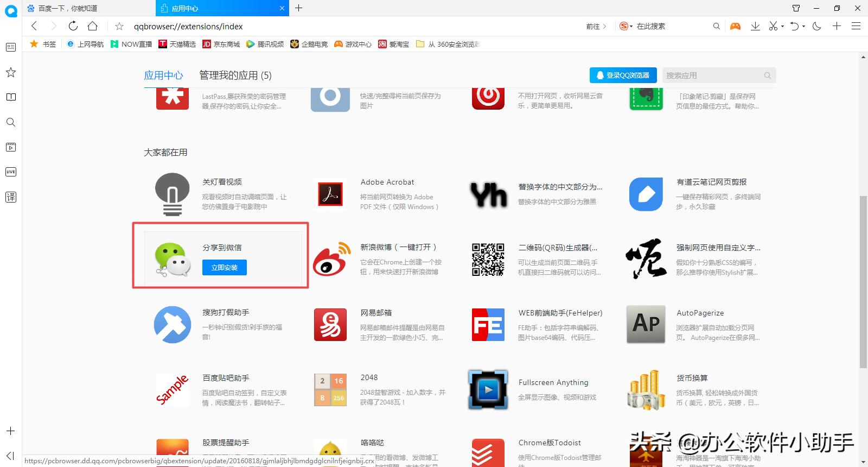Open the downloads arrow icon
Screen dimensions: 868x467
pyautogui.click(x=755, y=26)
